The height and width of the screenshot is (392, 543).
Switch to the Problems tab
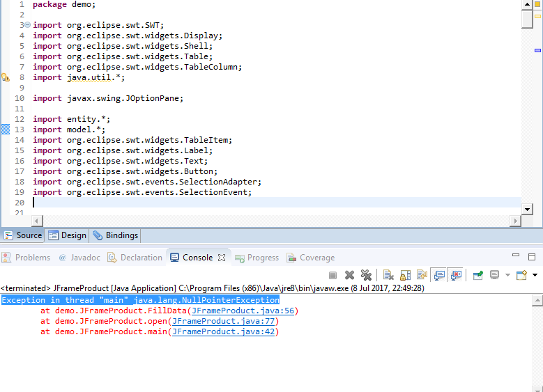[x=26, y=258]
